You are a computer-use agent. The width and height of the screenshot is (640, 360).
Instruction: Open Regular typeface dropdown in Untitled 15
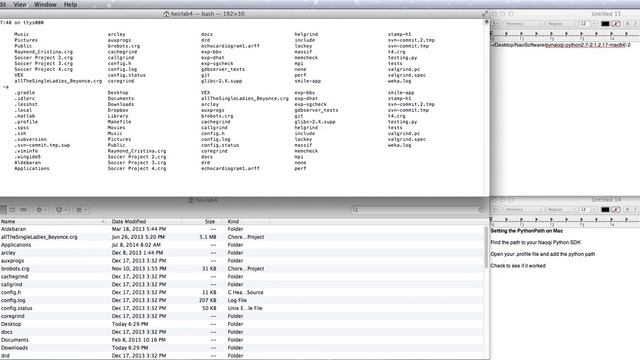pyautogui.click(x=562, y=24)
